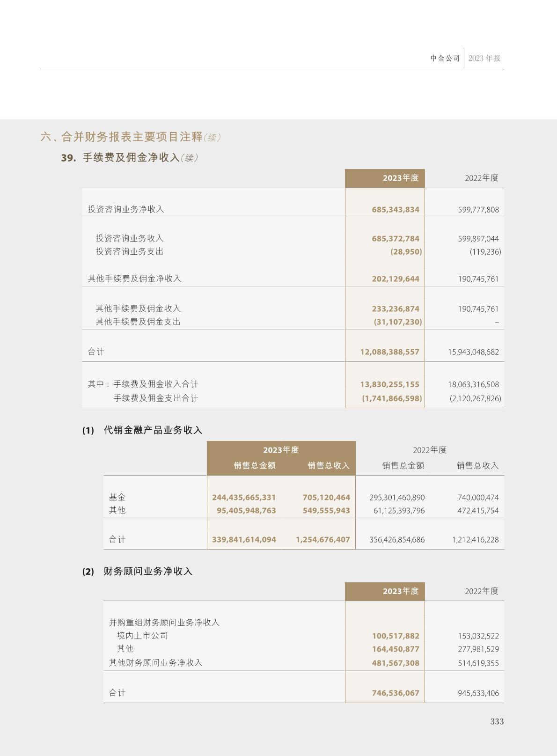Screen dimensions: 557x756
Task: Click subsection heading 财务顾问业务净收入
Action: click(148, 572)
